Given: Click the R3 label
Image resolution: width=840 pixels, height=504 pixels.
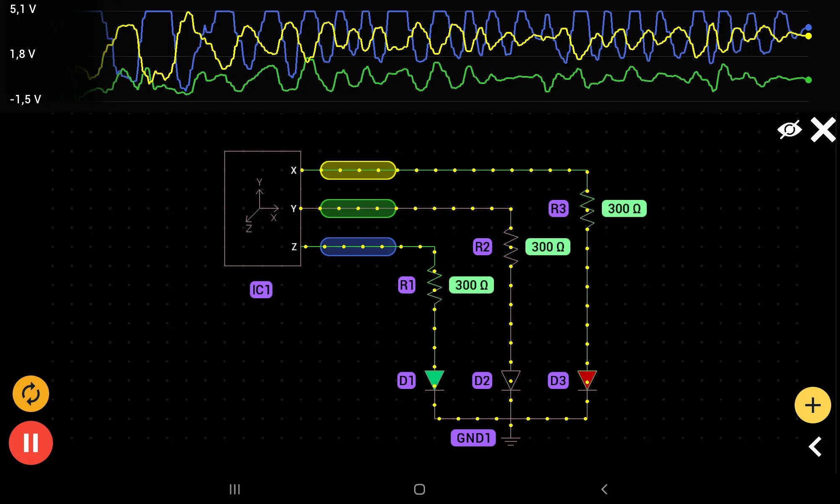Looking at the screenshot, I should tap(559, 209).
